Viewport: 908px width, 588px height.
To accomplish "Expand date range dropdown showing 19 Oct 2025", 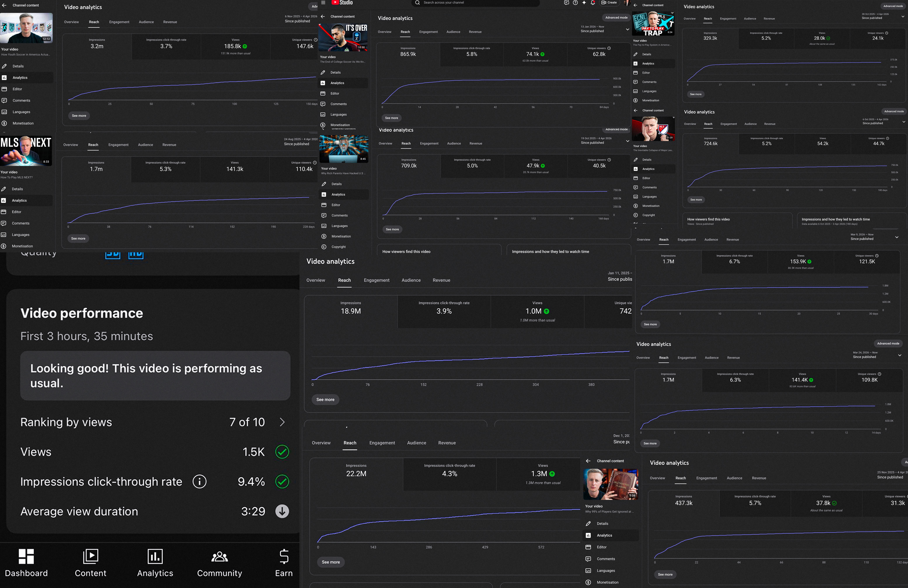I will click(x=628, y=141).
